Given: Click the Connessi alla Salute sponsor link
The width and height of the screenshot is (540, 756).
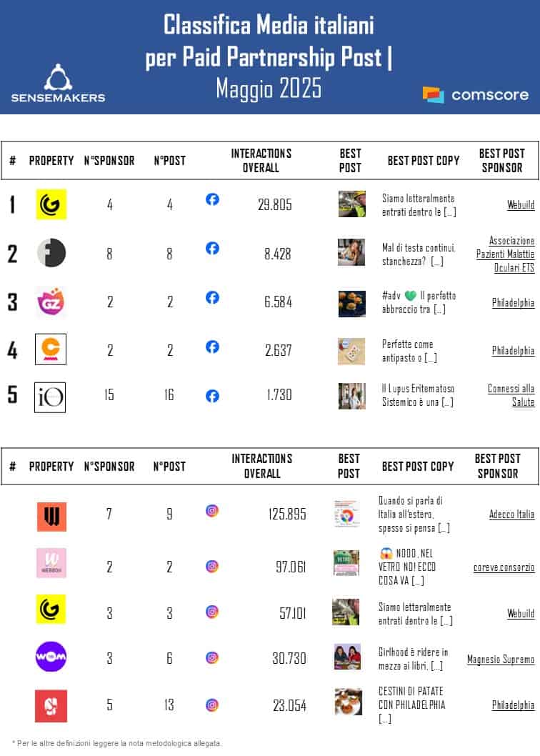Looking at the screenshot, I should 511,395.
